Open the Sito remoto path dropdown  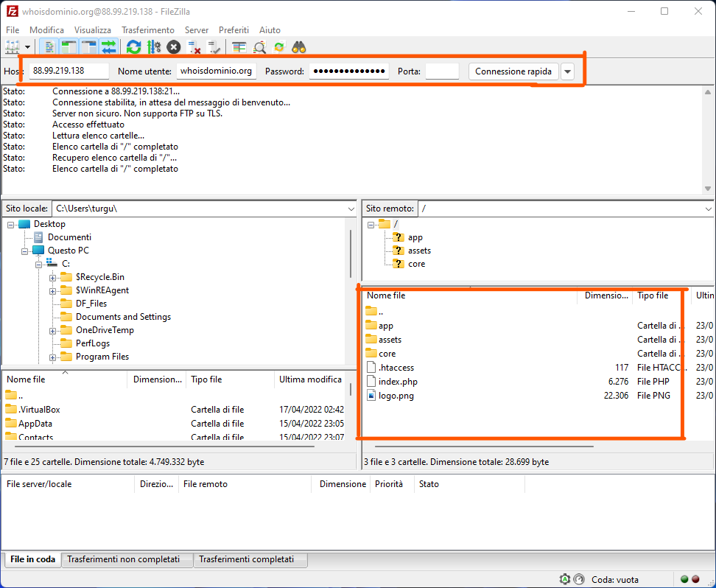(706, 209)
